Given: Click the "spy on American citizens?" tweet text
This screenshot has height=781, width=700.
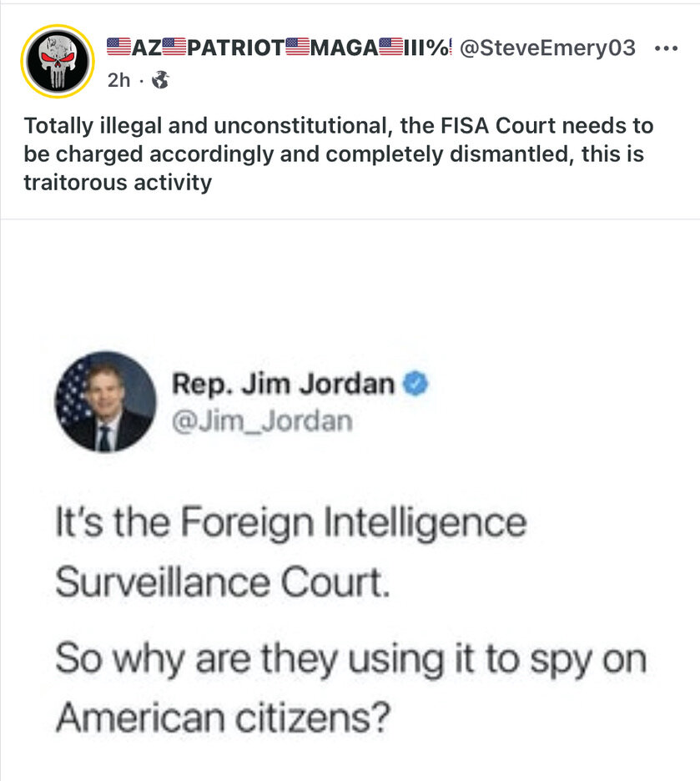Looking at the screenshot, I should pos(350,688).
